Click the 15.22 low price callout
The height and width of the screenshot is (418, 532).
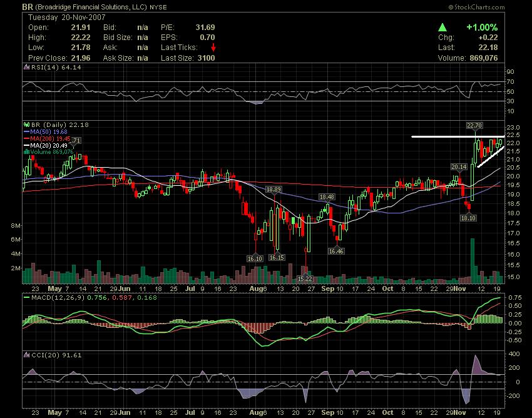pos(305,278)
